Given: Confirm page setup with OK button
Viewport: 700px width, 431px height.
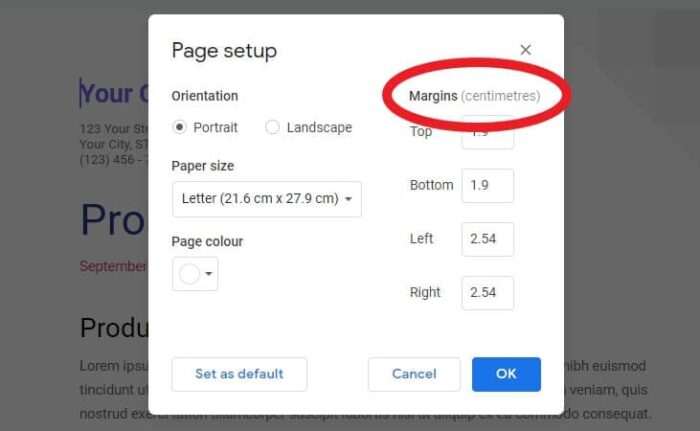Looking at the screenshot, I should tap(506, 374).
